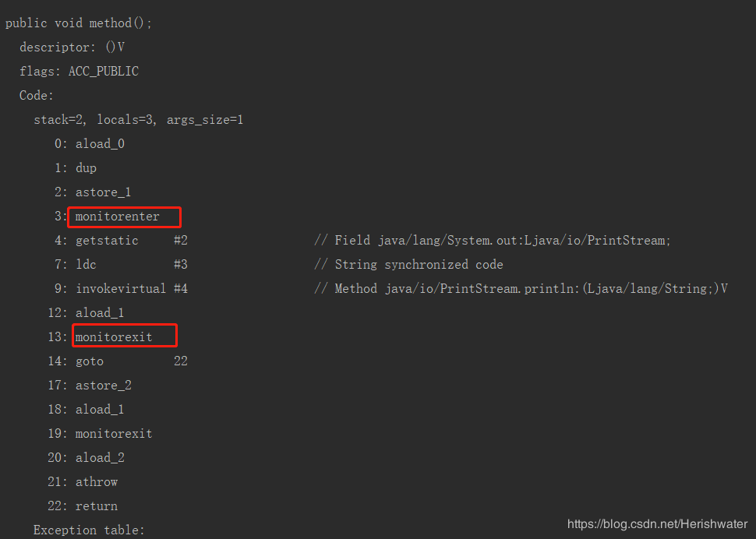This screenshot has width=756, height=539.
Task: Click the "public void method();" declaration
Action: [79, 23]
